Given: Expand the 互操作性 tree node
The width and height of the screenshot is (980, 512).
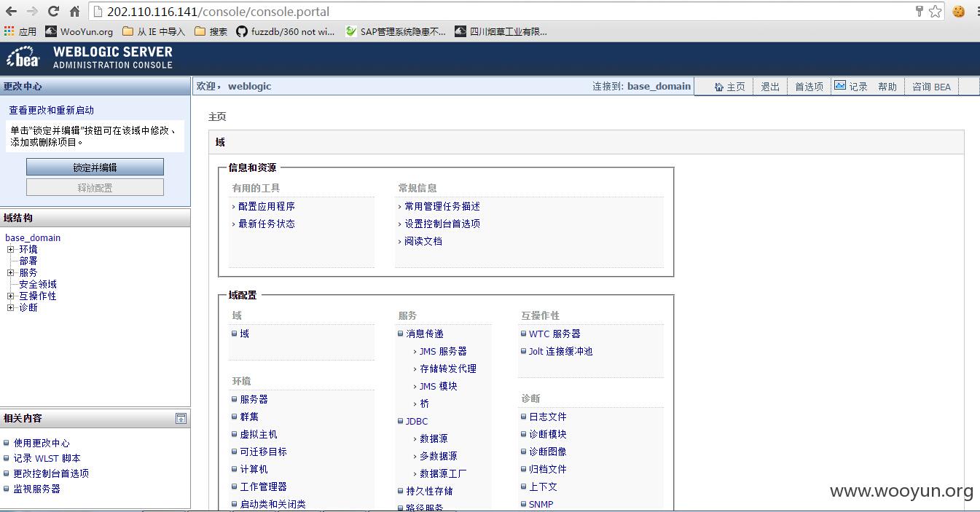Looking at the screenshot, I should tap(10, 296).
